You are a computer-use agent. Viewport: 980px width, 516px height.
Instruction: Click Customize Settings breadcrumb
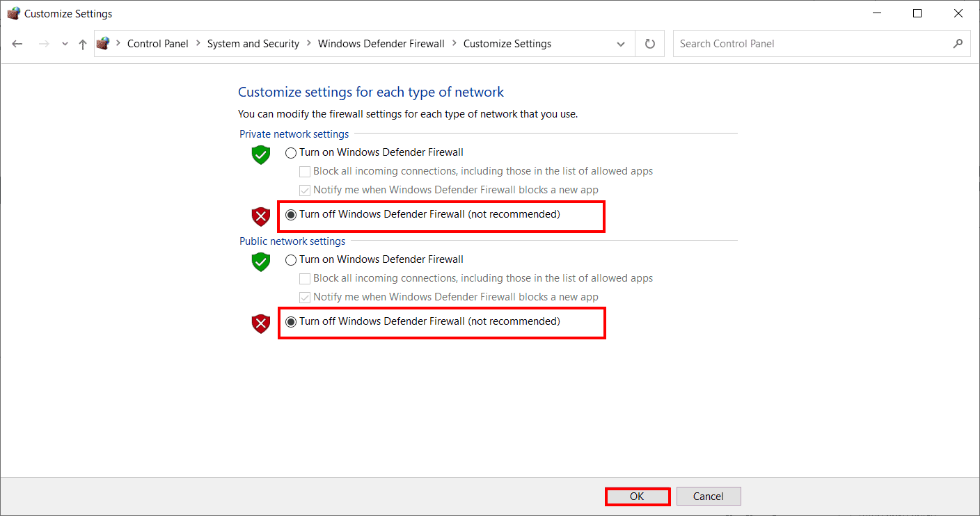507,43
